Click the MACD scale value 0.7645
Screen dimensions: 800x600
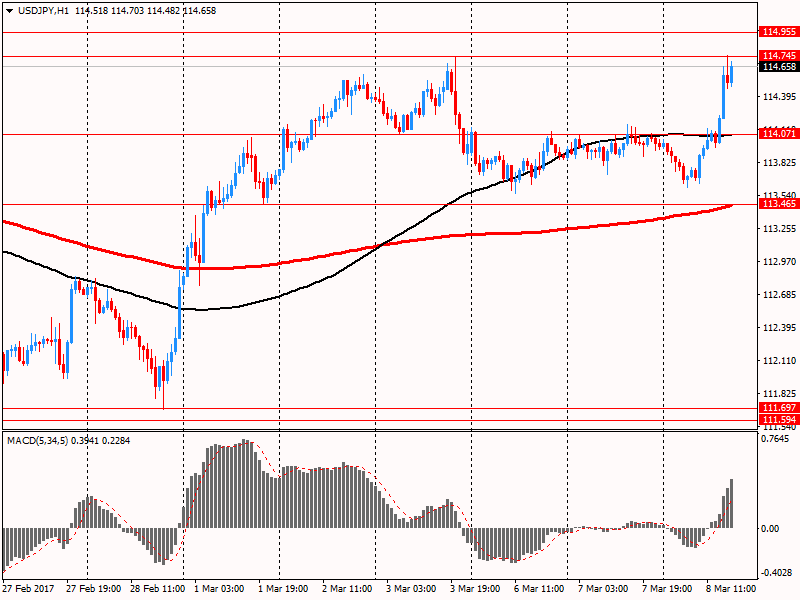point(774,439)
